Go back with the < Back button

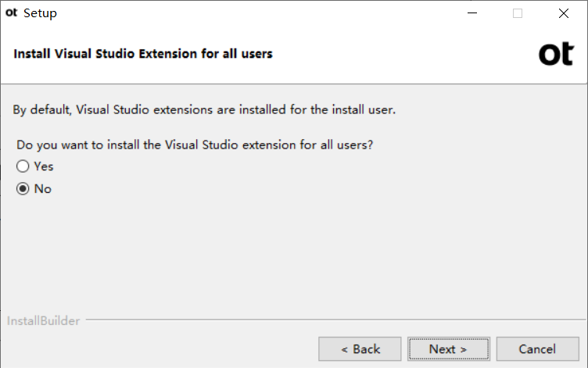(x=360, y=349)
